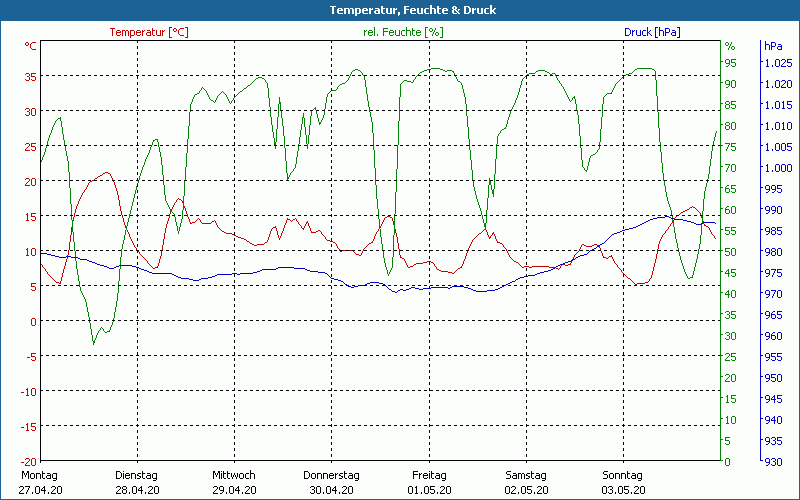The height and width of the screenshot is (500, 800).
Task: Click the '930' tick on pressure axis
Action: pos(773,461)
